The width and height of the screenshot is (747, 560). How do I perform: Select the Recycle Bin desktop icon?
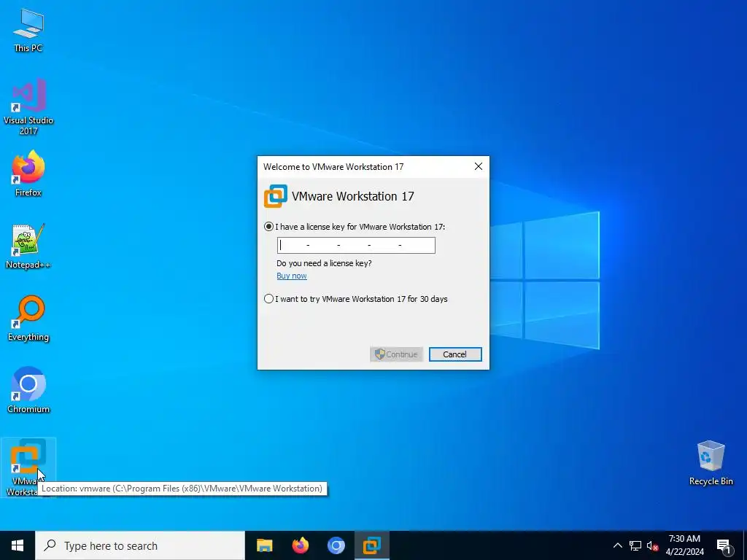711,463
